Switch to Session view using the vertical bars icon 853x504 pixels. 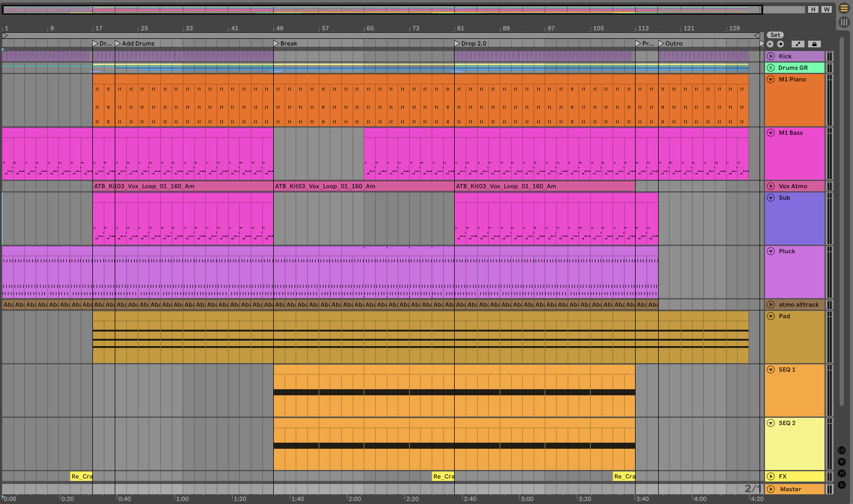pyautogui.click(x=844, y=22)
